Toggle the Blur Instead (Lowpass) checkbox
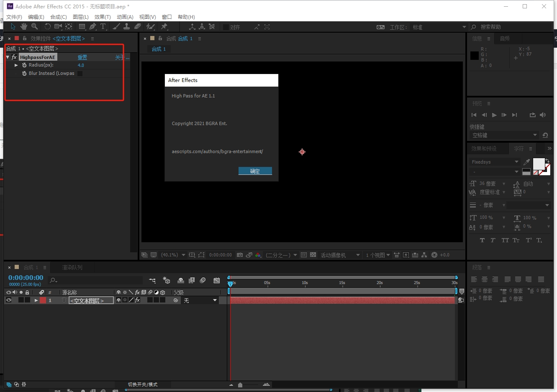The image size is (557, 392). [80, 74]
